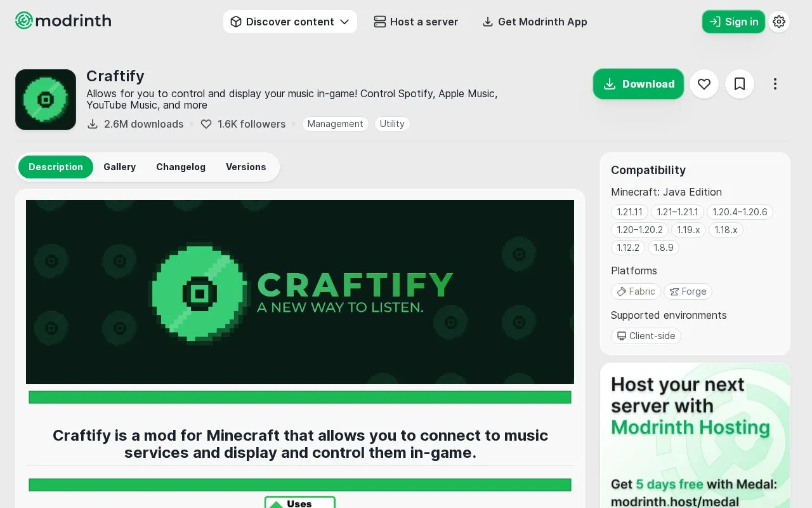Select the 1.21.11 version tag

[x=629, y=212]
